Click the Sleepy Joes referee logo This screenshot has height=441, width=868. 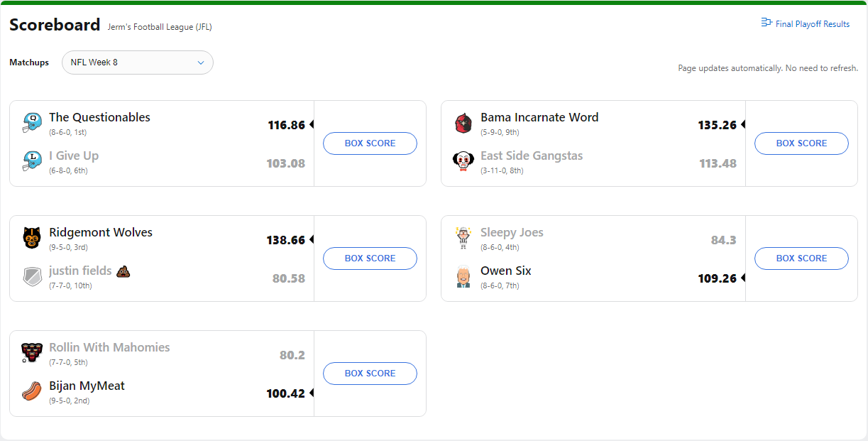[x=463, y=238]
